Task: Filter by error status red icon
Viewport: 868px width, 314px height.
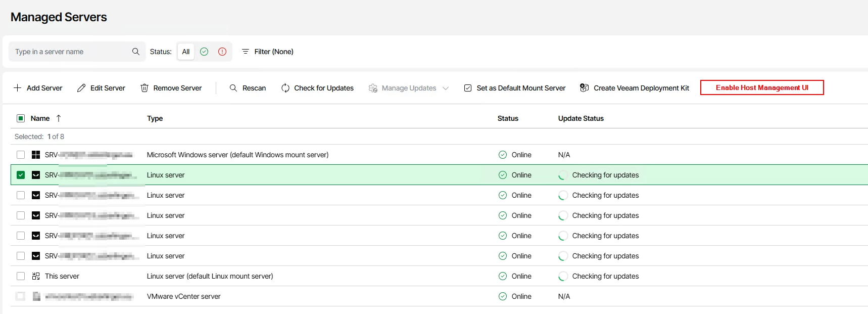Action: tap(222, 52)
